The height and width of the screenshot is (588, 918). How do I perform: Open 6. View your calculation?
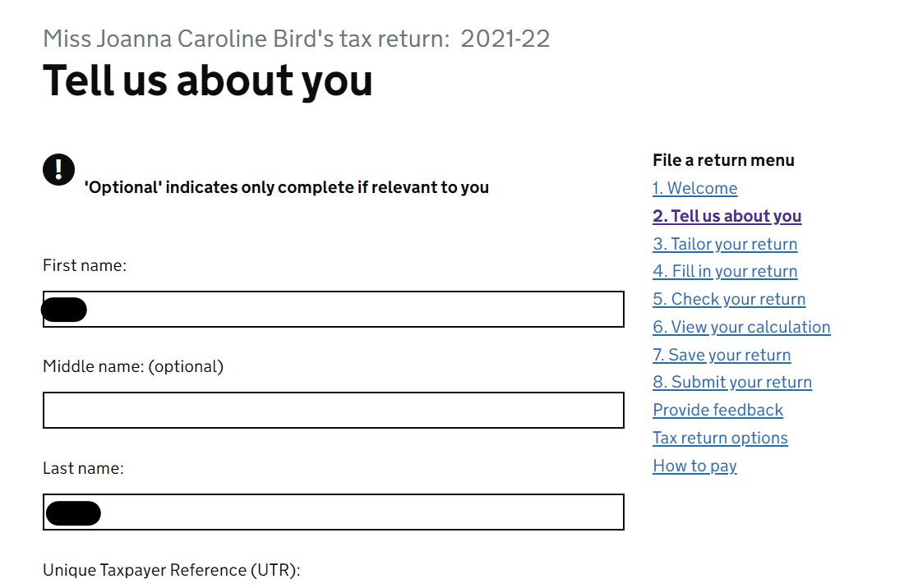[741, 327]
